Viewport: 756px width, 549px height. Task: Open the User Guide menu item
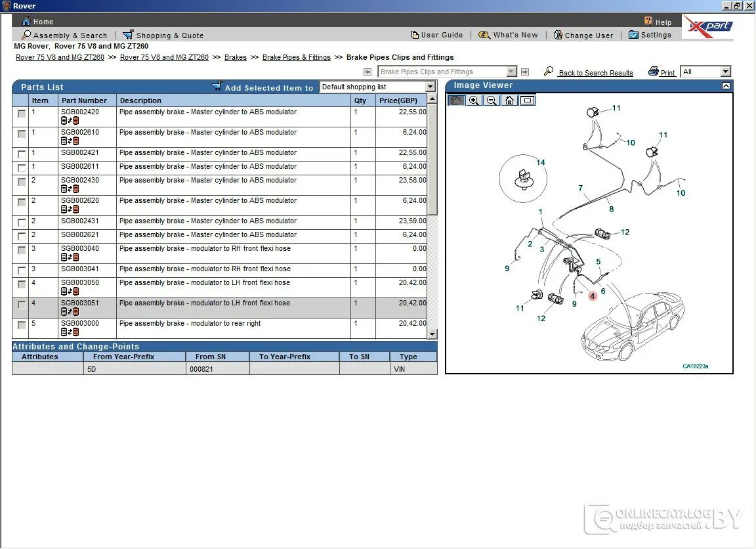pos(442,35)
